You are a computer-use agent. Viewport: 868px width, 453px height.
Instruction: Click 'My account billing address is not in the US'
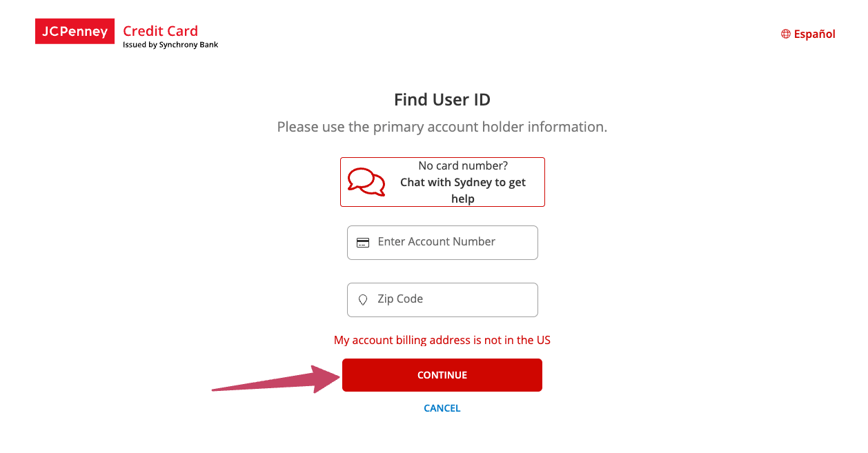pyautogui.click(x=442, y=340)
